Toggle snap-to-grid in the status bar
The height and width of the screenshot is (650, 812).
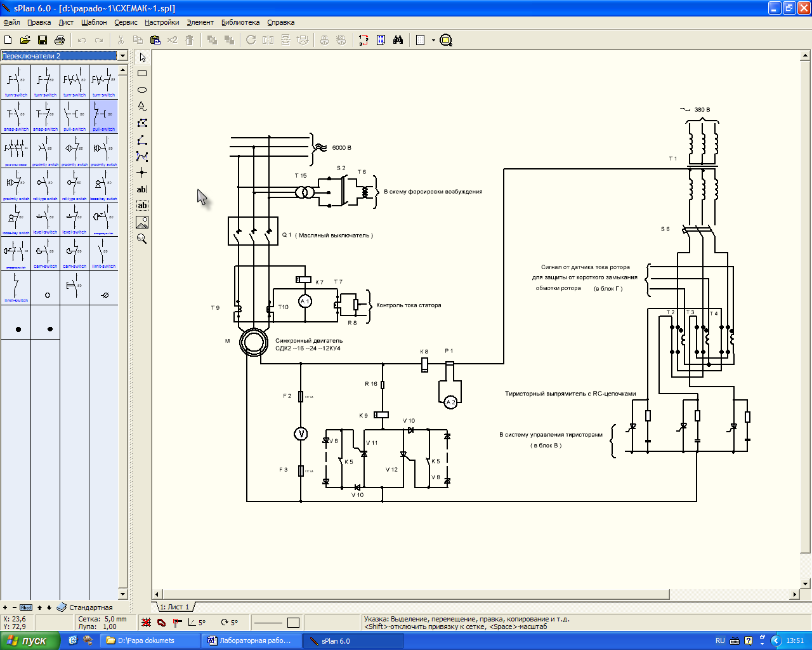[x=146, y=623]
